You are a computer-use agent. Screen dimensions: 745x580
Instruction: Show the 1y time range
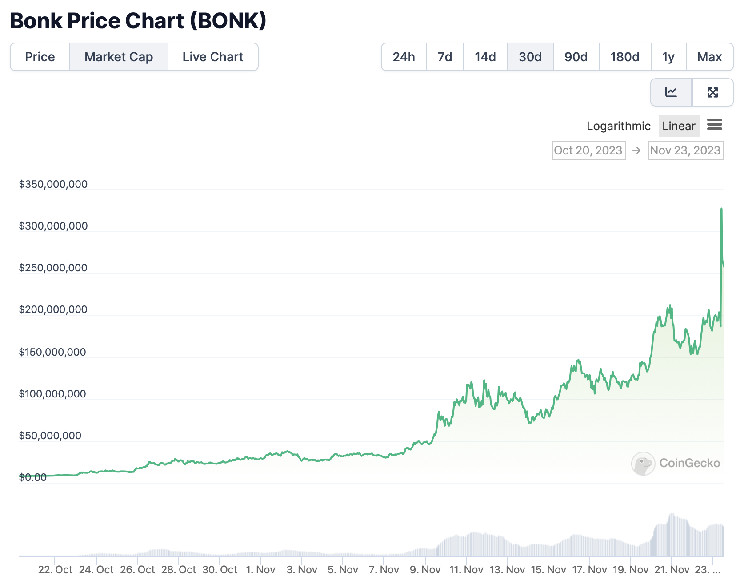coord(668,57)
